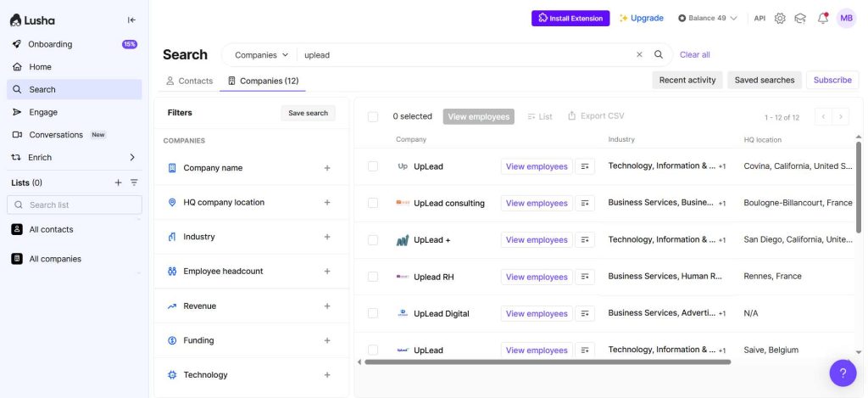Click Clear all link

coord(695,55)
